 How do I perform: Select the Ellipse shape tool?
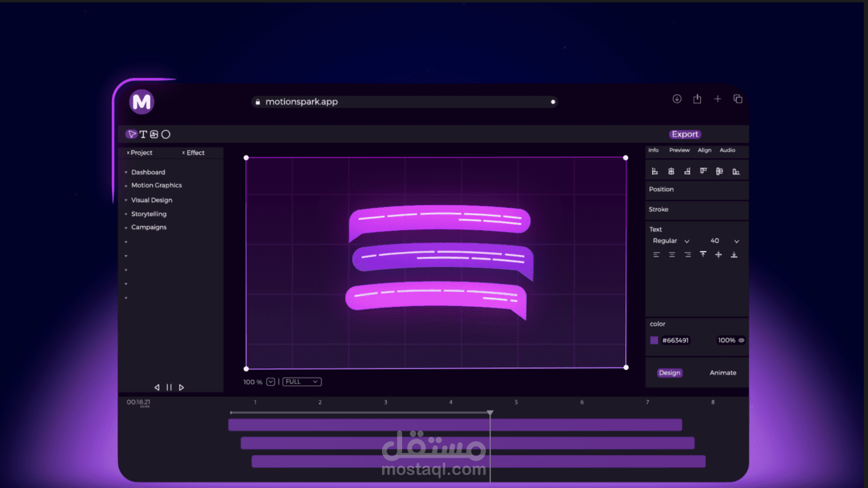click(x=166, y=134)
